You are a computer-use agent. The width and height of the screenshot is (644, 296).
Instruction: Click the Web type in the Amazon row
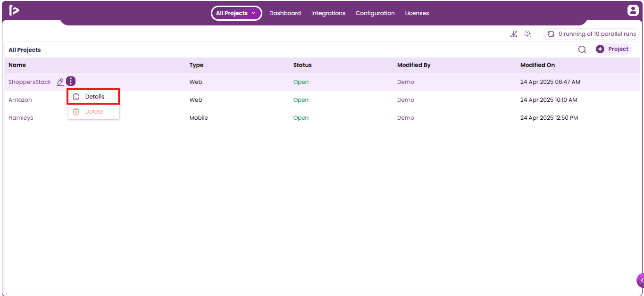196,100
